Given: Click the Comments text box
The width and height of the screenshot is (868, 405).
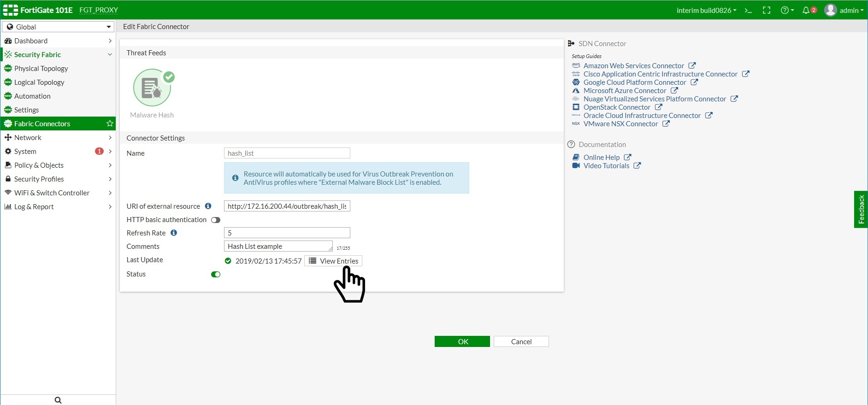Looking at the screenshot, I should coord(278,246).
